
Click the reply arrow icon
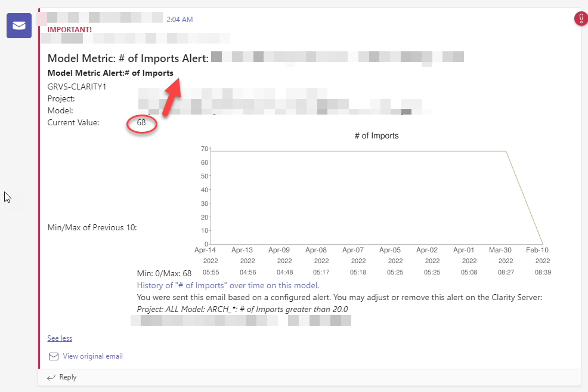(51, 377)
